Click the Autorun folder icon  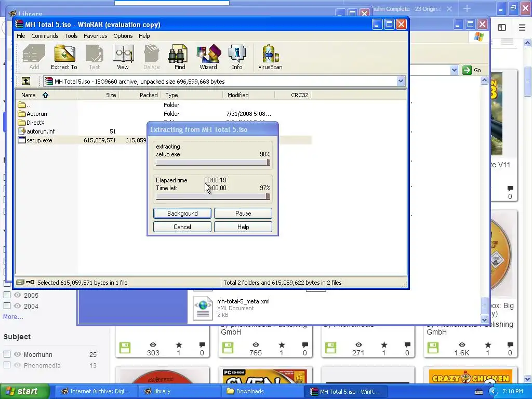pos(22,114)
